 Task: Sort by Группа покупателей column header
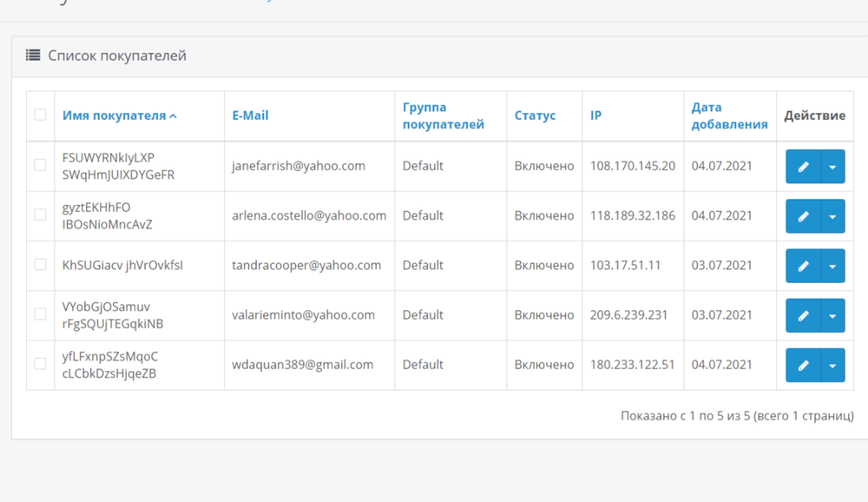click(x=443, y=116)
